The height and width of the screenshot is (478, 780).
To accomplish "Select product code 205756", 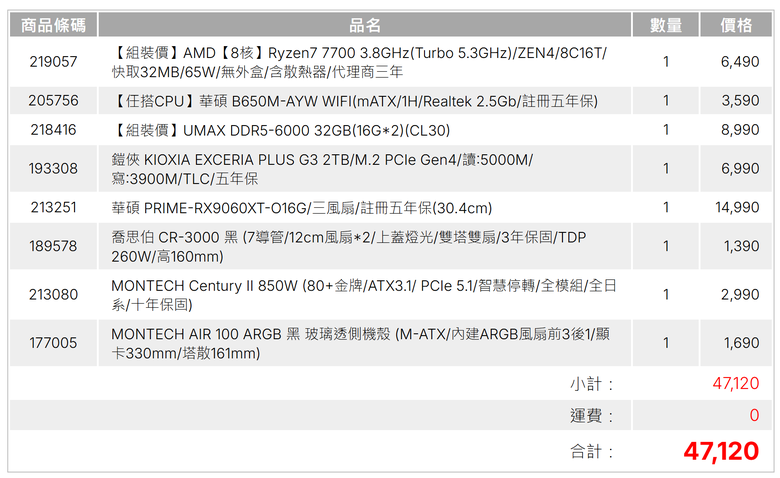I will (x=53, y=101).
